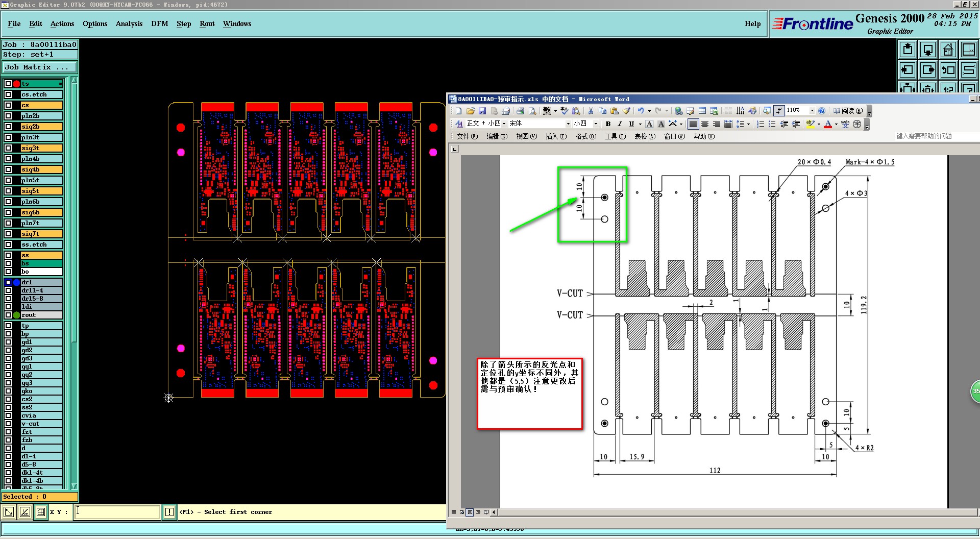
Task: Open the DFM menu in Genesis
Action: 160,23
